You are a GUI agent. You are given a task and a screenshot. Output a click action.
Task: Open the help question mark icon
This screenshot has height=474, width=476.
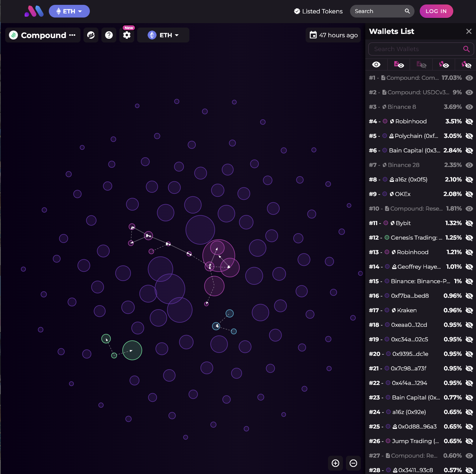coord(109,35)
